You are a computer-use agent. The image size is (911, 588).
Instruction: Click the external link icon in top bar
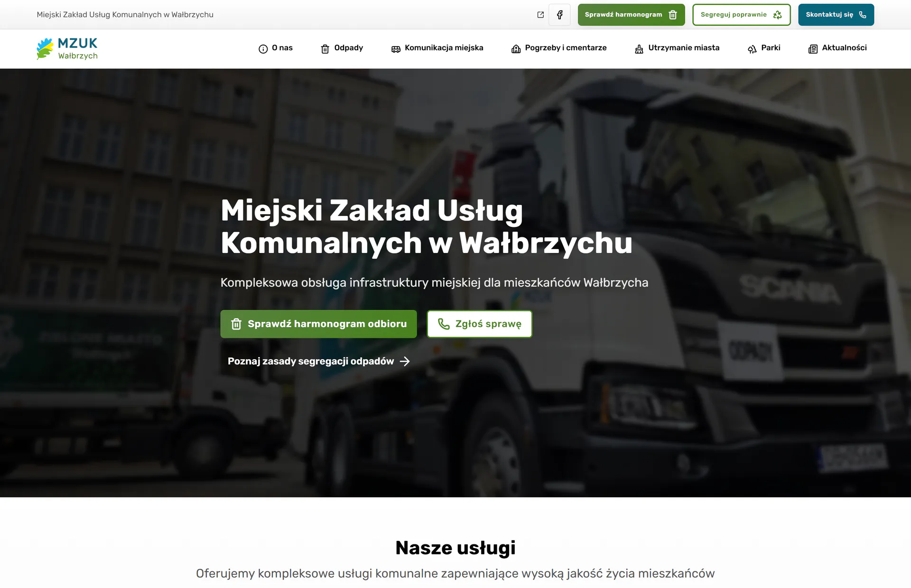click(540, 15)
